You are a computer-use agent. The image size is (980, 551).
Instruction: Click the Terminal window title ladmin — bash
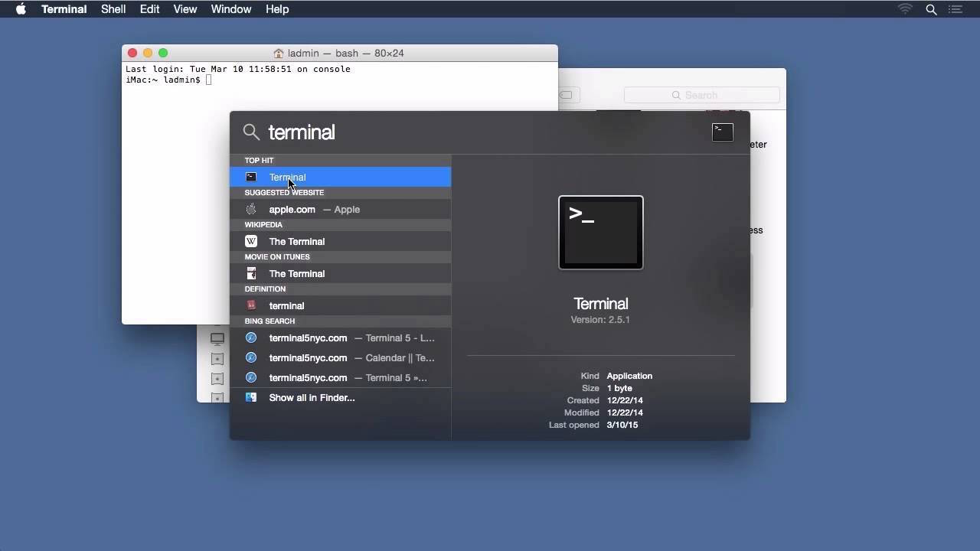pyautogui.click(x=345, y=53)
